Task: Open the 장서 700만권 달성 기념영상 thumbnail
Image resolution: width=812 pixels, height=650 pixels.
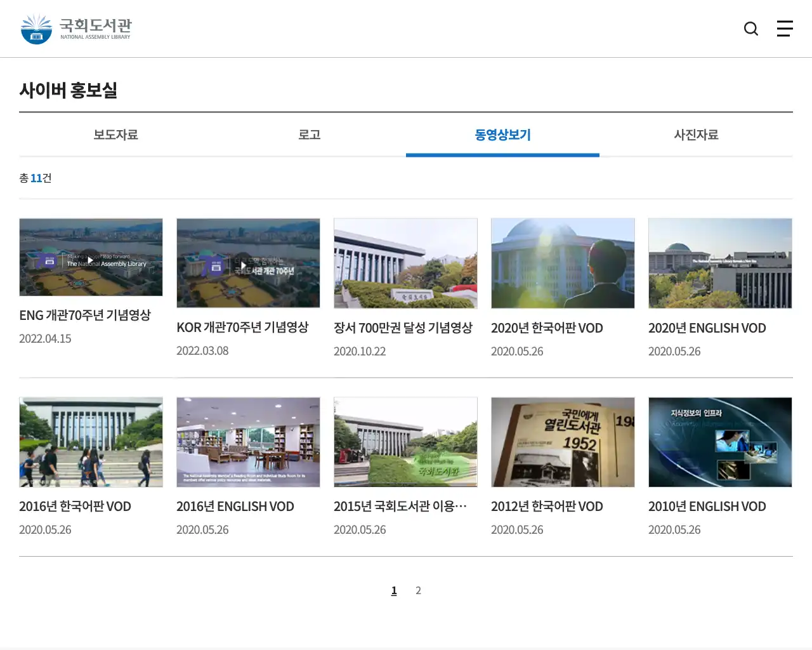Action: (405, 263)
